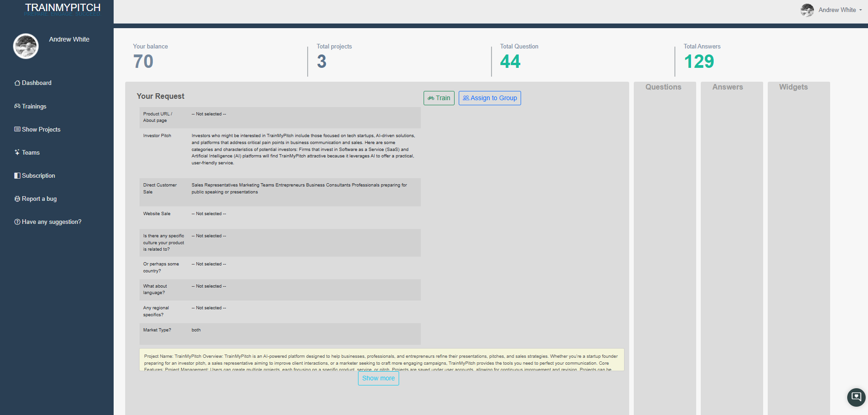Switch to the Answers tab
Screen dimensions: 868x415
coord(728,87)
